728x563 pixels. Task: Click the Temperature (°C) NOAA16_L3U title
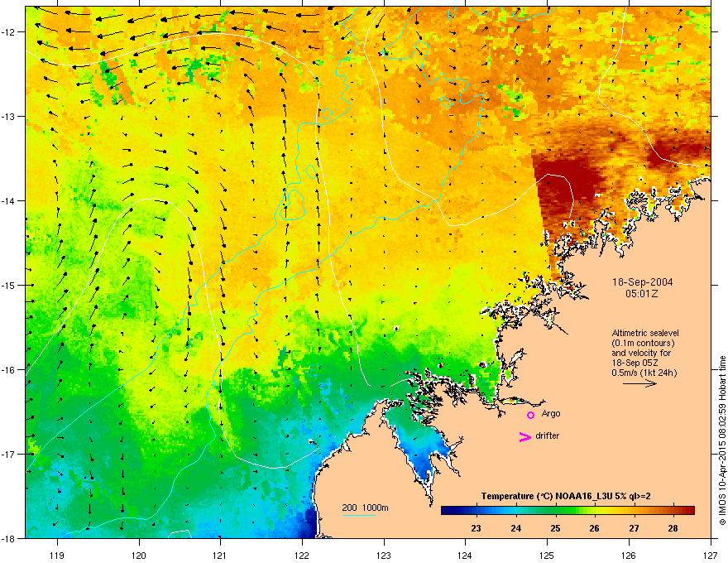pos(566,496)
